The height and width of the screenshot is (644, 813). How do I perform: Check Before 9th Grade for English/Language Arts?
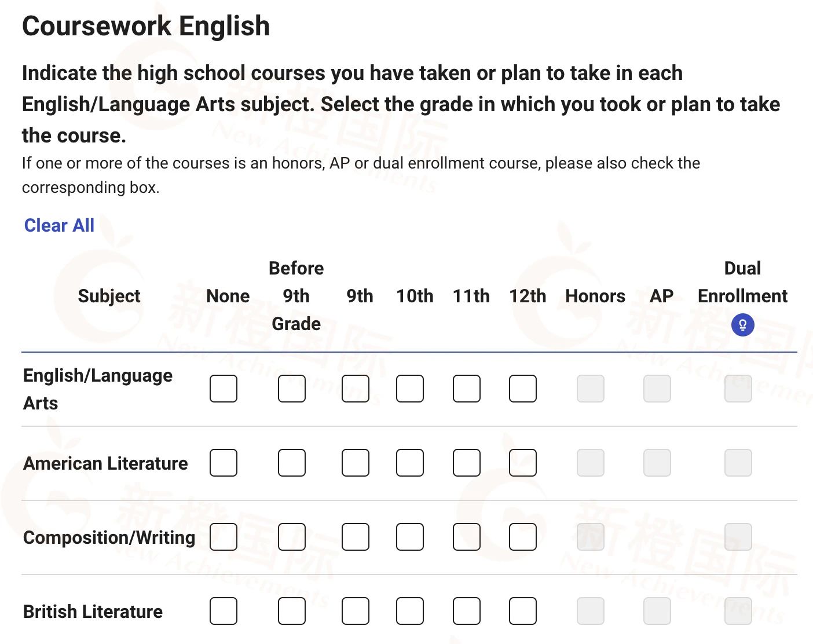[292, 389]
